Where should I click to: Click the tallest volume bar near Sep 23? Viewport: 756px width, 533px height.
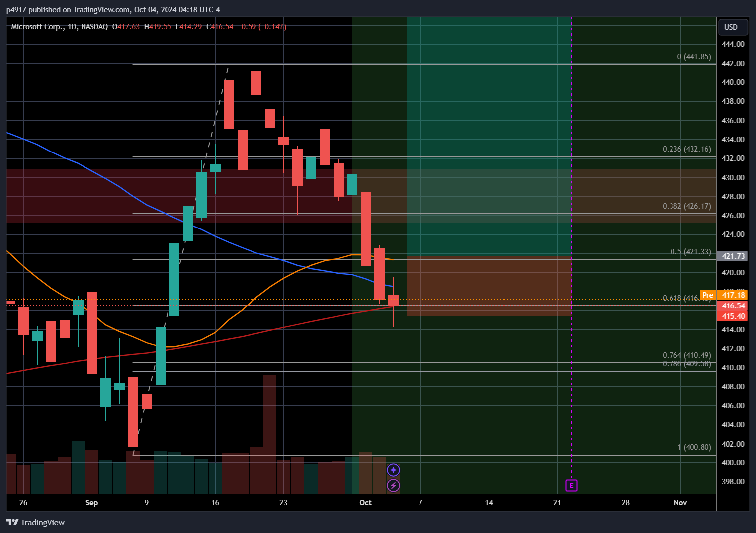pyautogui.click(x=269, y=434)
